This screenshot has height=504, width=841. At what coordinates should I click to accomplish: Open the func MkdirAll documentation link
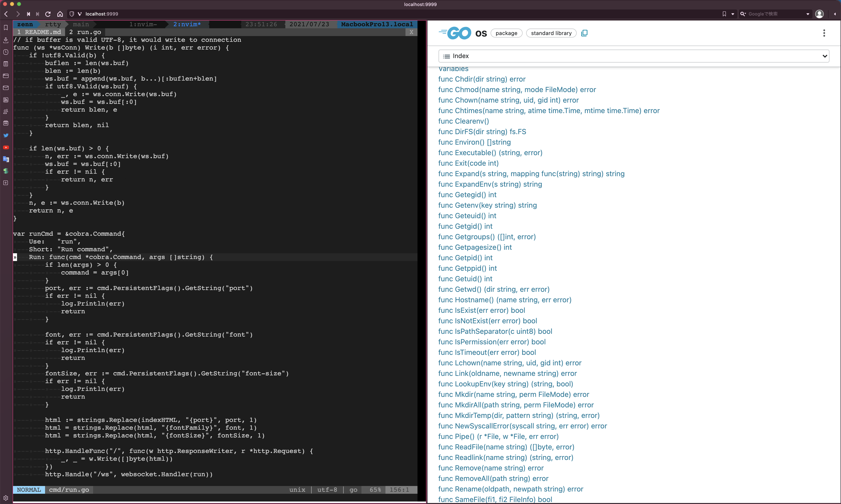[516, 405]
